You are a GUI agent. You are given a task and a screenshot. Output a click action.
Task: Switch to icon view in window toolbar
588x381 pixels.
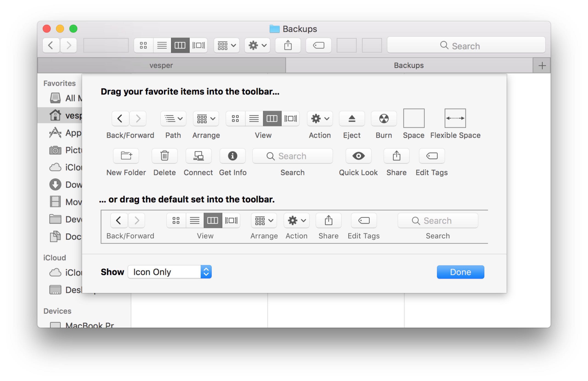[143, 45]
